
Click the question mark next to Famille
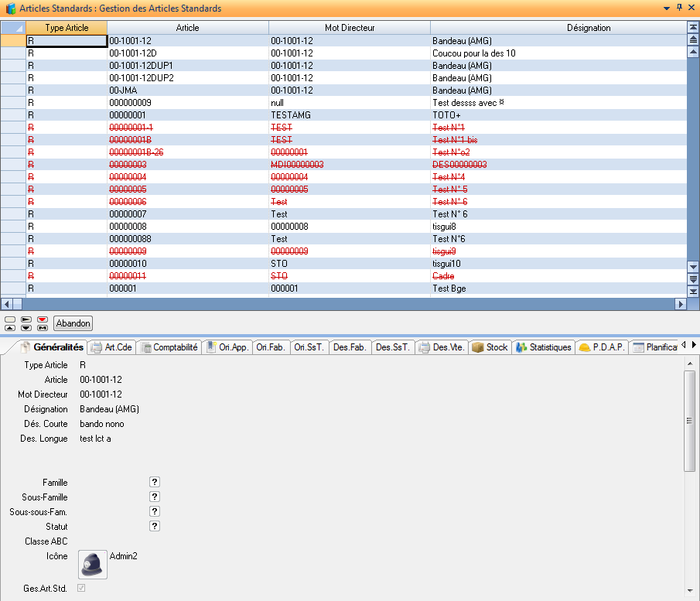coord(155,483)
